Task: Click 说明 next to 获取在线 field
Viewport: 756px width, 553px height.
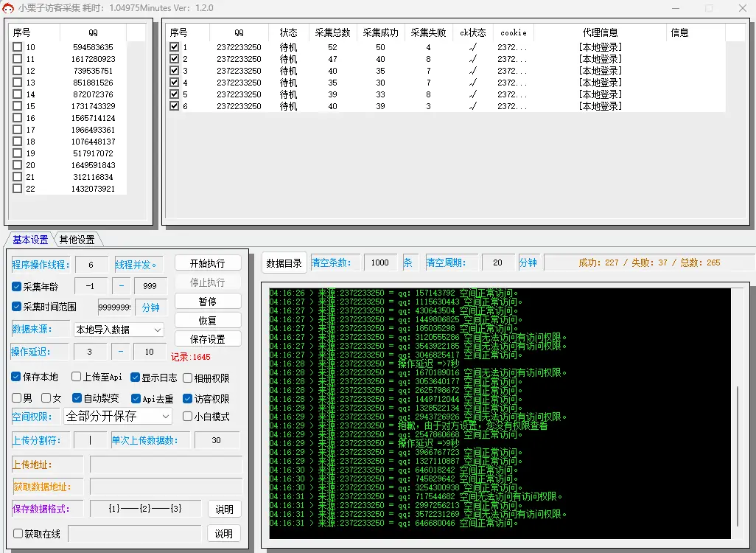Action: (224, 534)
